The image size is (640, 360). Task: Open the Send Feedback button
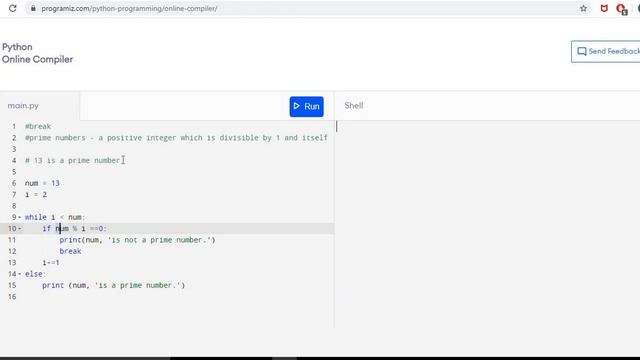click(606, 51)
